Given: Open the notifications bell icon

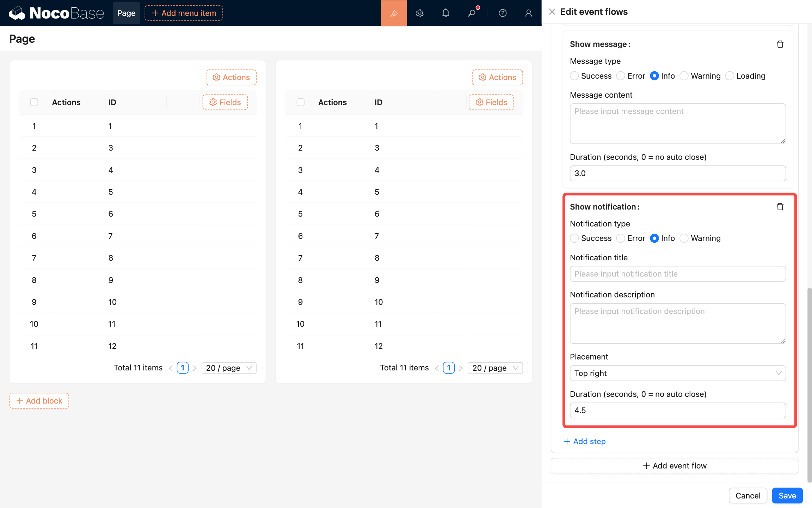Looking at the screenshot, I should click(445, 13).
